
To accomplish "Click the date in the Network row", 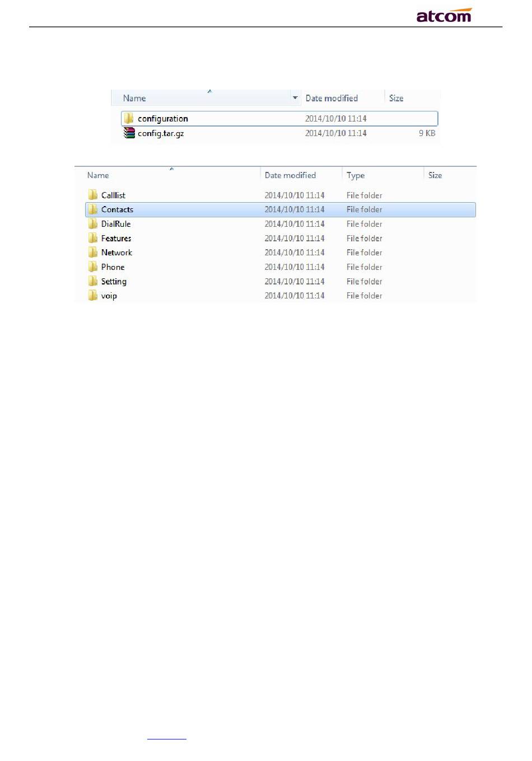I will pos(295,253).
